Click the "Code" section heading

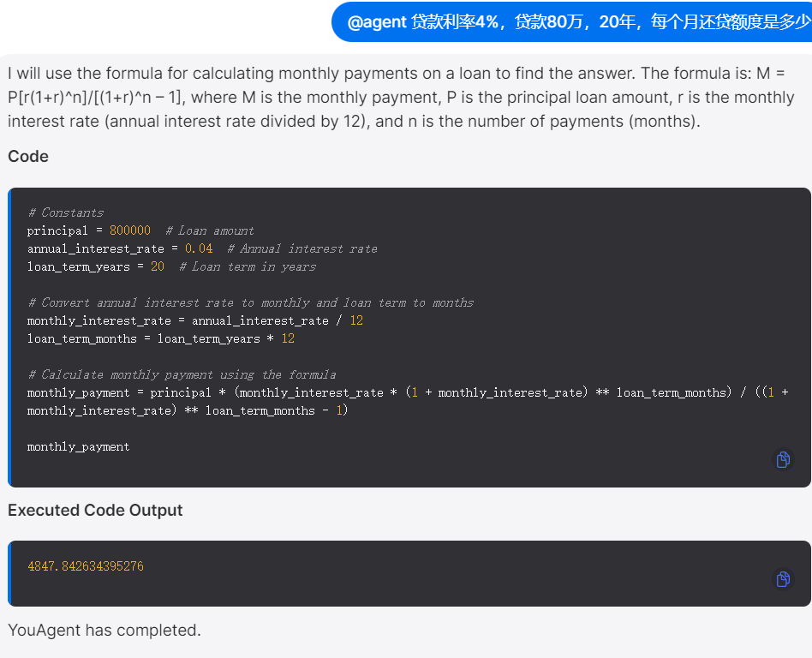click(28, 157)
